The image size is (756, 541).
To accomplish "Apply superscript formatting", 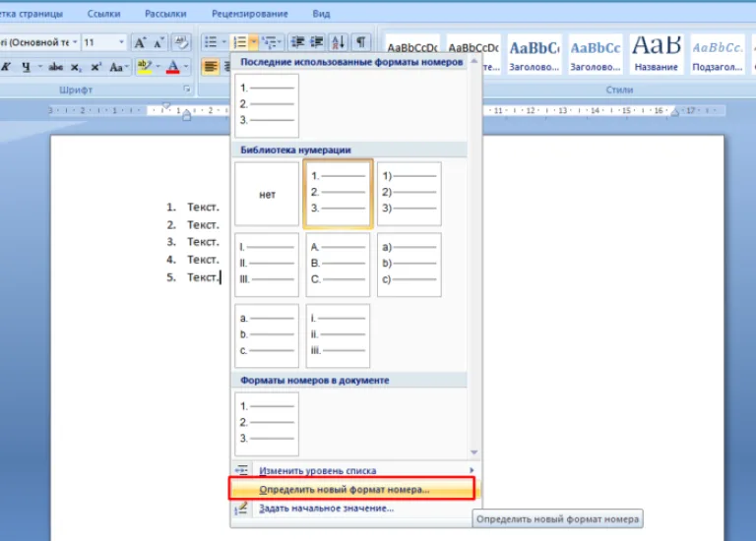I will 95,67.
